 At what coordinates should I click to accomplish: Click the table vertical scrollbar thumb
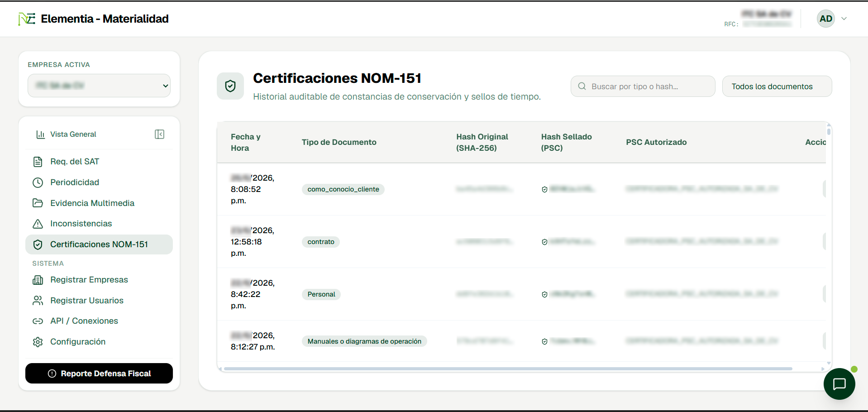[829, 132]
